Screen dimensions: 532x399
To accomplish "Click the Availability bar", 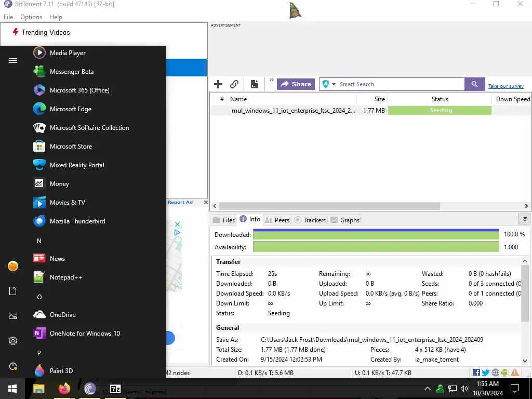I will tap(376, 247).
